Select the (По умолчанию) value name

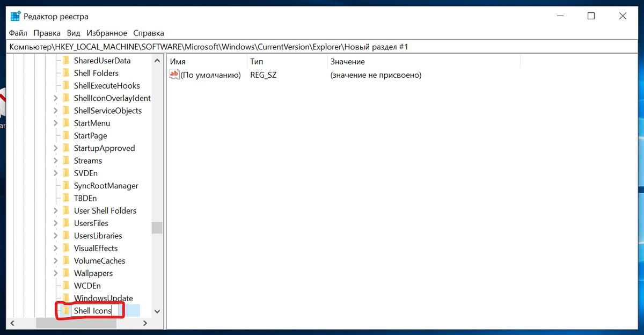coord(210,75)
